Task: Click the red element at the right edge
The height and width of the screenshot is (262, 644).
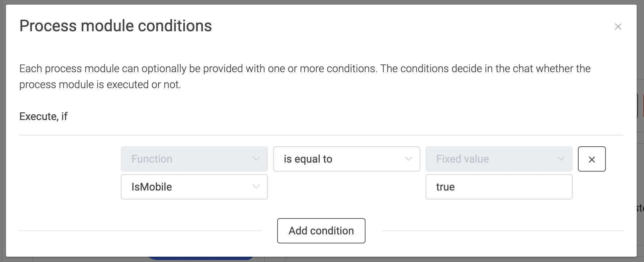Action: click(643, 105)
